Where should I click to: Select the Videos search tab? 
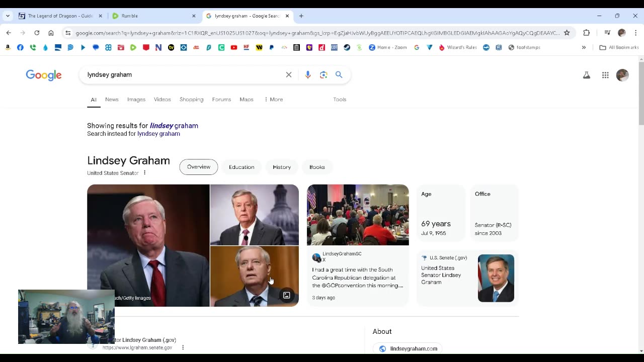pos(162,100)
